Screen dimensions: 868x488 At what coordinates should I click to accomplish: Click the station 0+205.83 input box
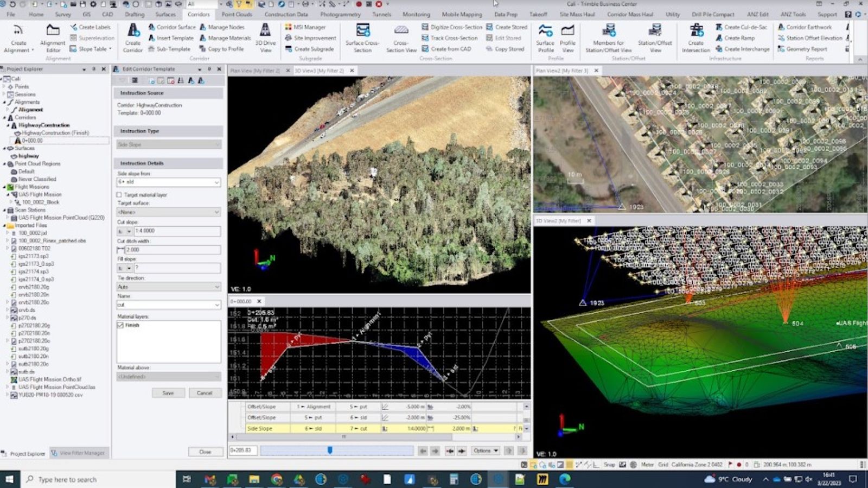pyautogui.click(x=242, y=451)
